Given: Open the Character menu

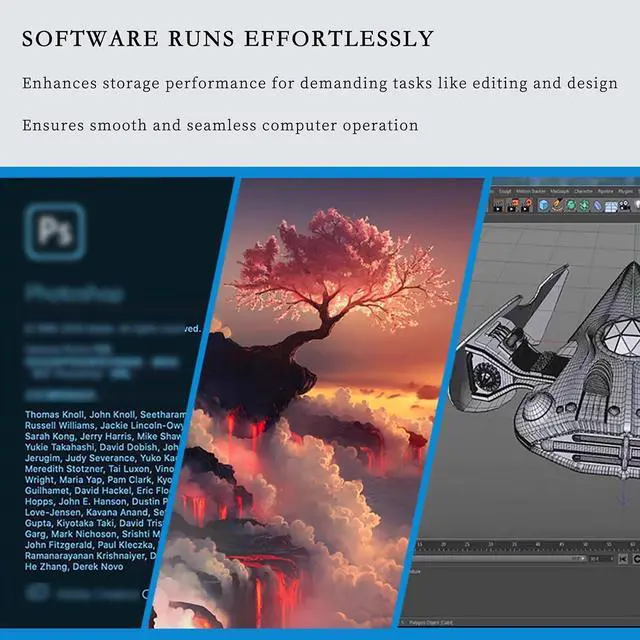Looking at the screenshot, I should (583, 190).
